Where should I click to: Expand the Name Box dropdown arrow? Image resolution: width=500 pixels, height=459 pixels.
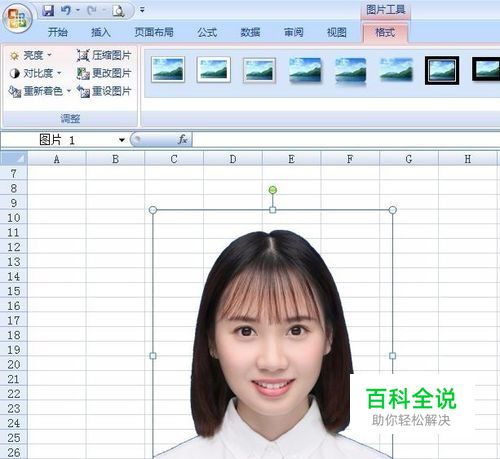tap(122, 140)
